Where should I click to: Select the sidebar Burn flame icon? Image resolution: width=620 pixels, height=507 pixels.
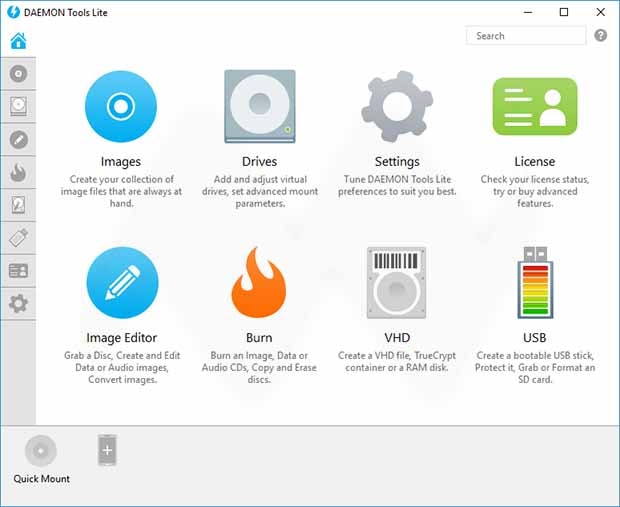tap(18, 172)
